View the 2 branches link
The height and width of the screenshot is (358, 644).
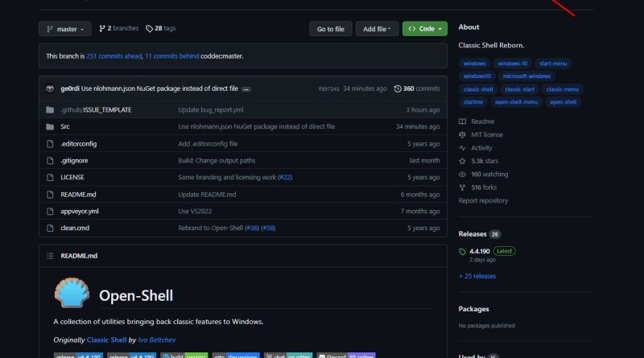(x=118, y=28)
